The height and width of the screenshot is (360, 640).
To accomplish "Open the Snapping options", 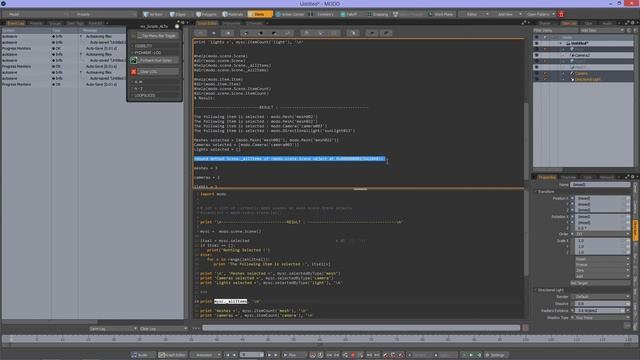I will tap(378, 14).
